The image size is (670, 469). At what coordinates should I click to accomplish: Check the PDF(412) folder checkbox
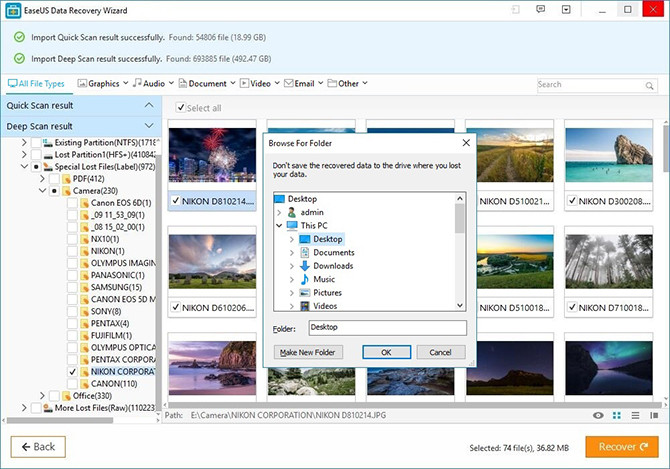click(x=56, y=178)
